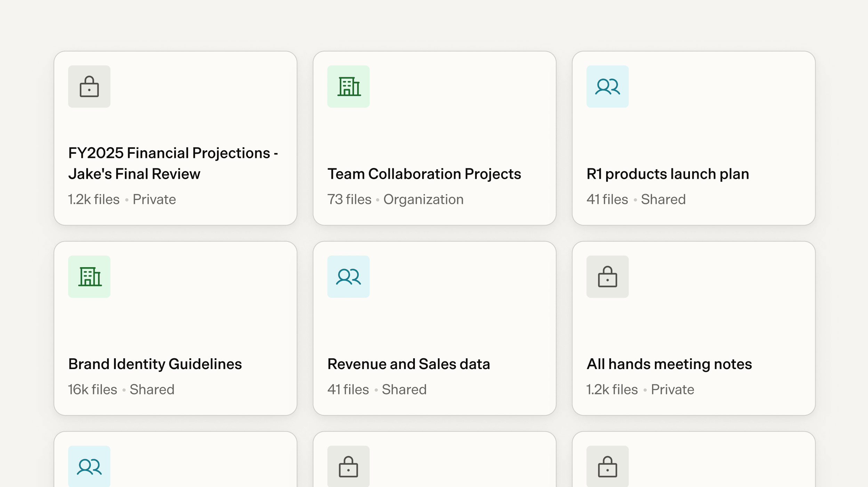Open FY2025 Financial Projections - Jake's Final Review
Screen dimensions: 868x487
point(173,163)
